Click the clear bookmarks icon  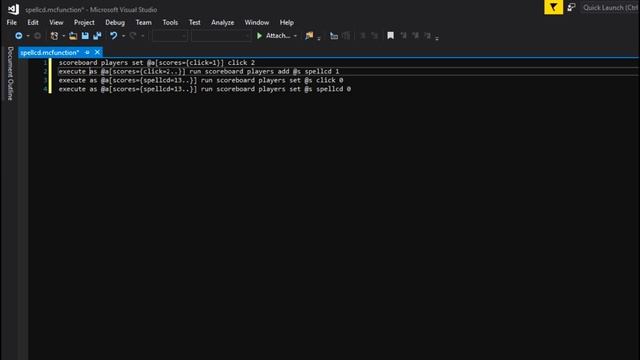click(427, 36)
